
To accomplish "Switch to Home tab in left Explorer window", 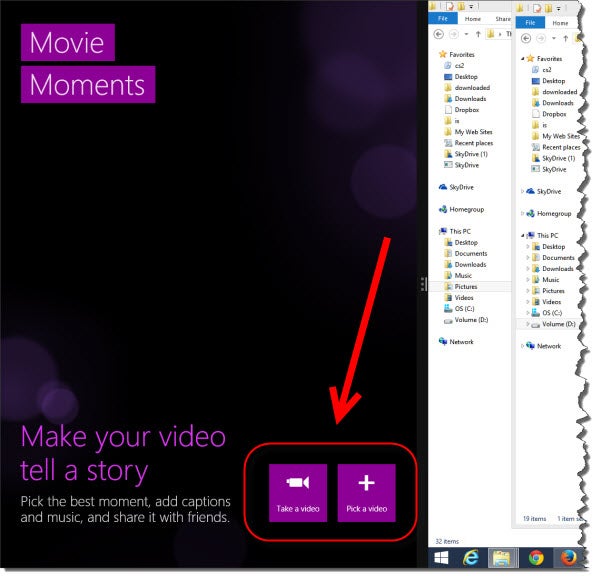I will pos(472,18).
